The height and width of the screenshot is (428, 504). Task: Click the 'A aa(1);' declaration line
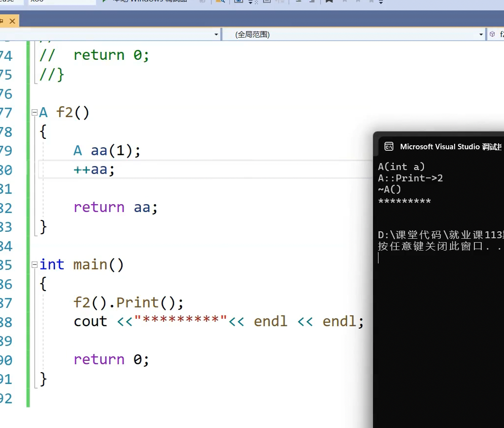pyautogui.click(x=107, y=150)
